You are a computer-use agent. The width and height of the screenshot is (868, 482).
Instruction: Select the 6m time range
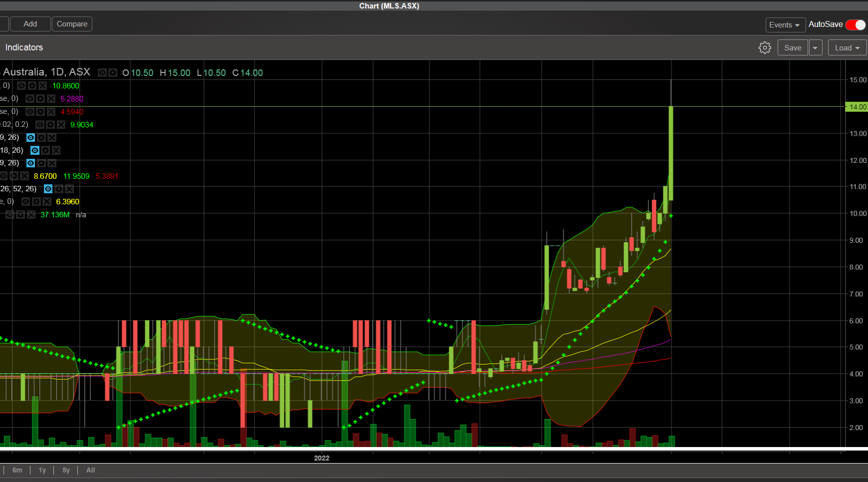(17, 470)
